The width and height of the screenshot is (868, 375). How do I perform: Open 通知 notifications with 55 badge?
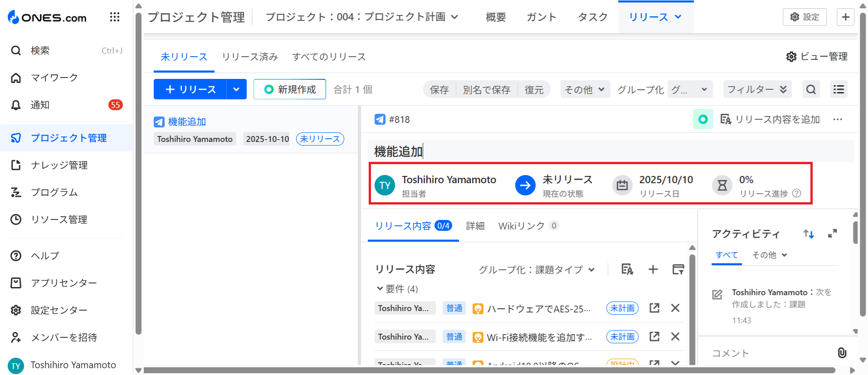(x=66, y=105)
